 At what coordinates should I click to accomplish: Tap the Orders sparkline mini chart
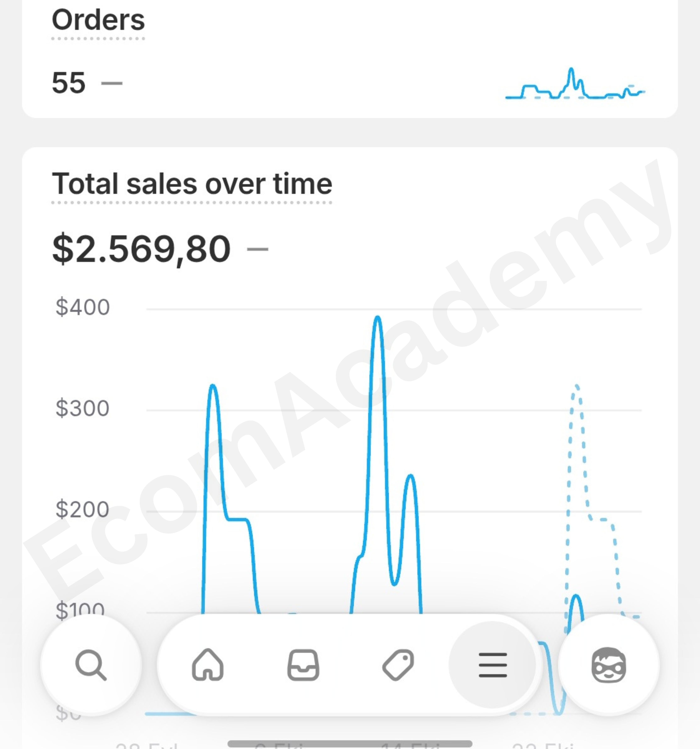pos(575,84)
